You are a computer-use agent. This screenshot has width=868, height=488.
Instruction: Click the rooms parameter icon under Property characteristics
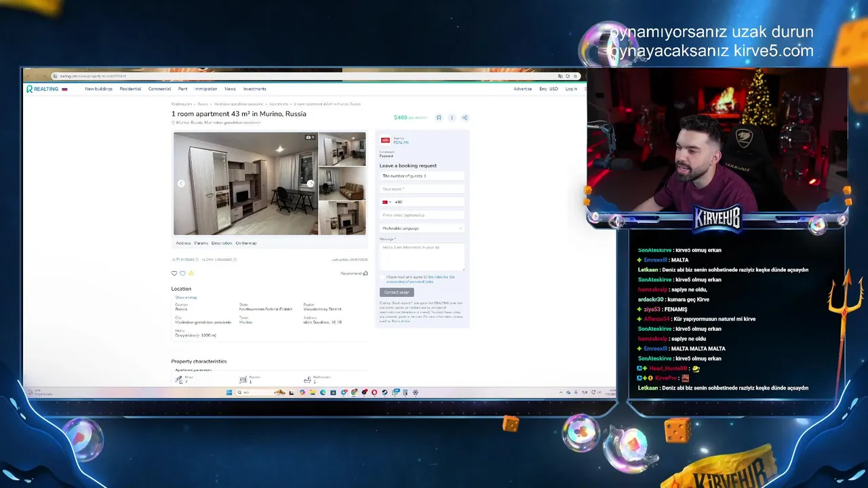click(243, 380)
